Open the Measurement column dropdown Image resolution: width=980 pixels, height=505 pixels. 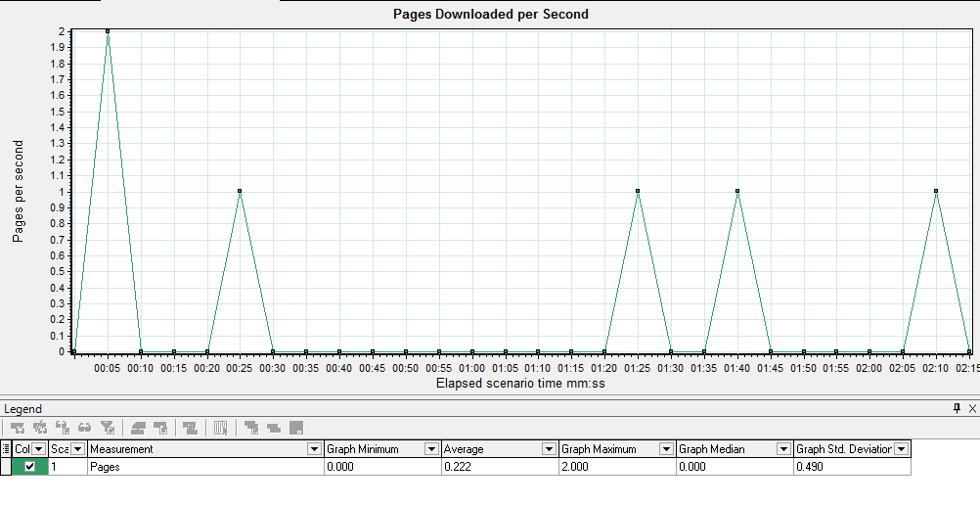tap(314, 449)
